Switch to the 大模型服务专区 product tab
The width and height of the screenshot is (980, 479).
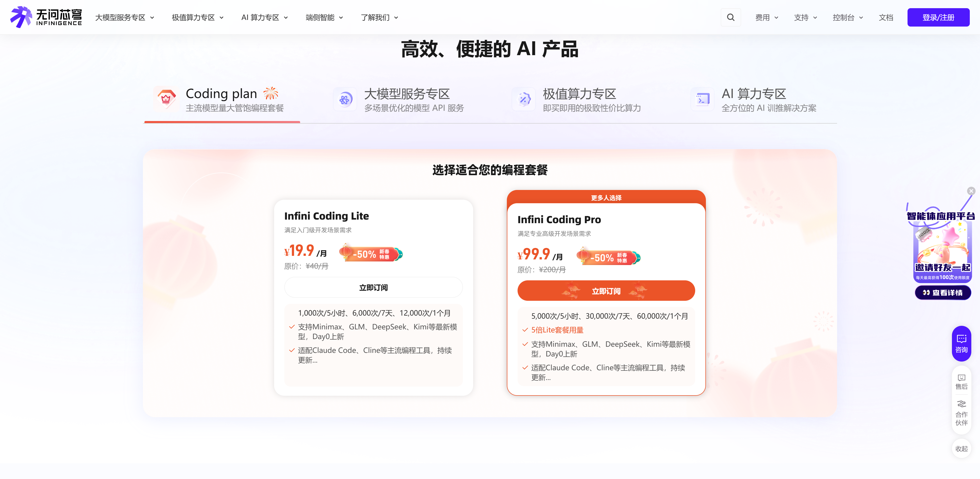point(407,99)
